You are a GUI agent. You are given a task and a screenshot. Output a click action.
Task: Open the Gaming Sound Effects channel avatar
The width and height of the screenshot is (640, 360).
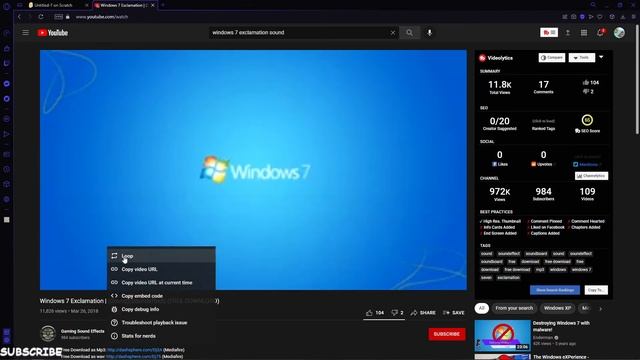pos(48,333)
